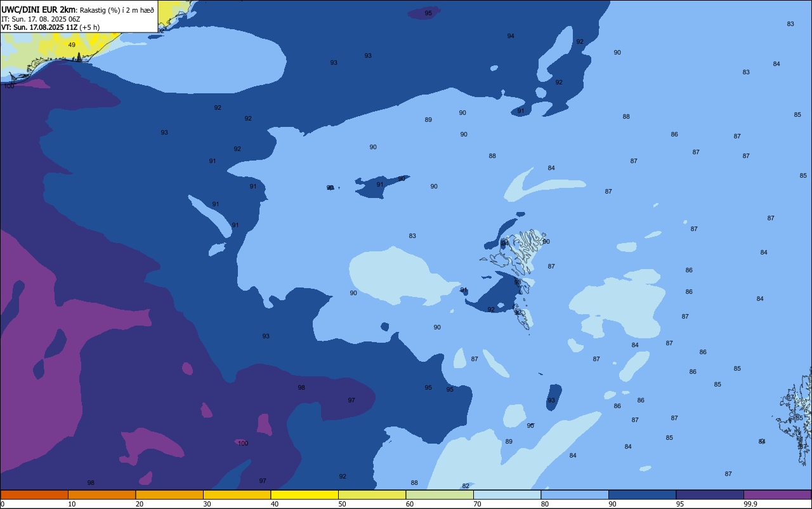The image size is (812, 509).
Task: Click the "49" humidity value on yellow land
Action: (72, 45)
